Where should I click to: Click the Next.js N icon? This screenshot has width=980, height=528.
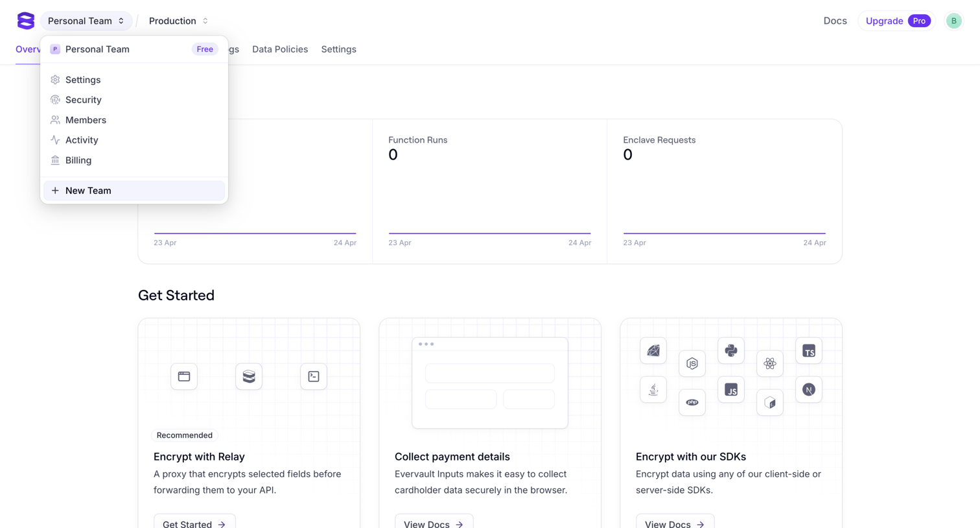click(x=809, y=390)
